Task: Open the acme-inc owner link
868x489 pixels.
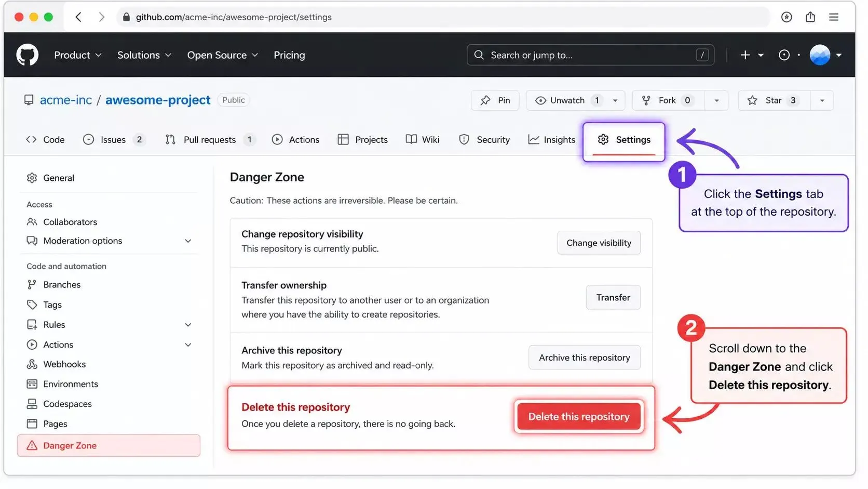Action: [x=66, y=100]
